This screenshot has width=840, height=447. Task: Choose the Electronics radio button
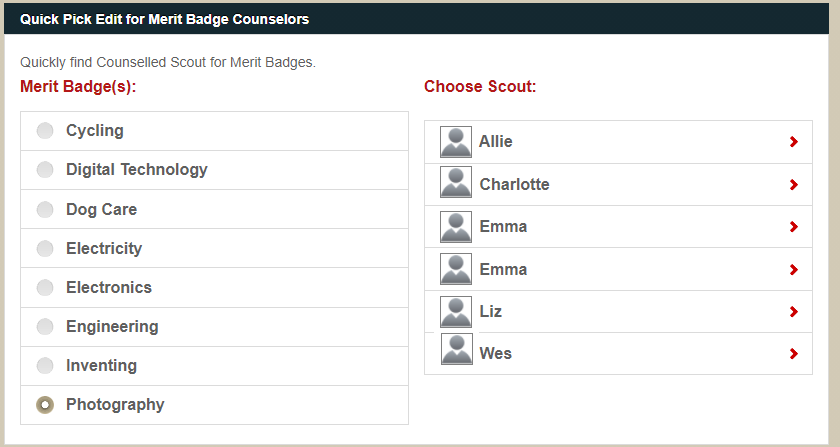coord(45,288)
